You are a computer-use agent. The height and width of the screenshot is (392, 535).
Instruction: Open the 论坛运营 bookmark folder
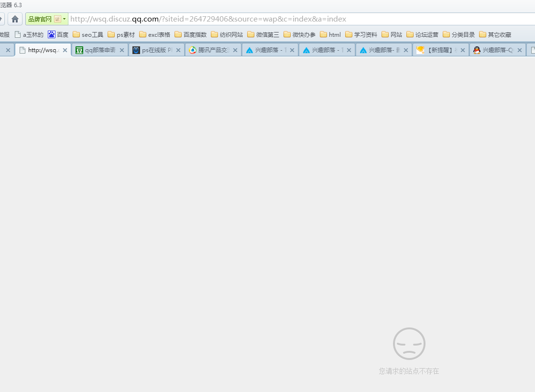(422, 34)
